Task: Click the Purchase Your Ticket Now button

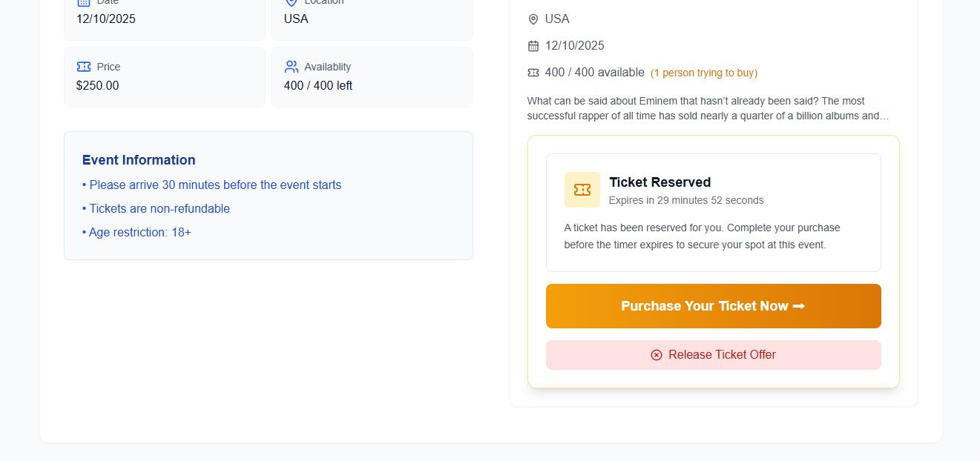Action: pos(714,306)
